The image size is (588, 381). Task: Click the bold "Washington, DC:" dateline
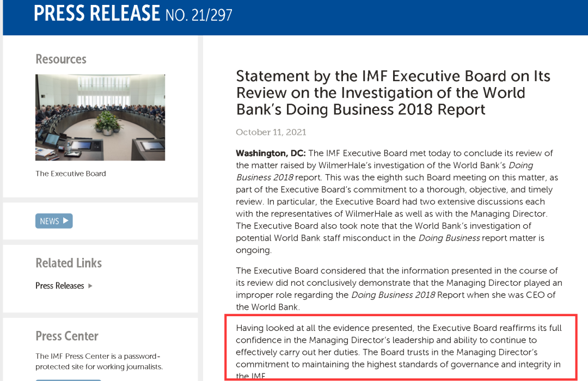point(271,153)
